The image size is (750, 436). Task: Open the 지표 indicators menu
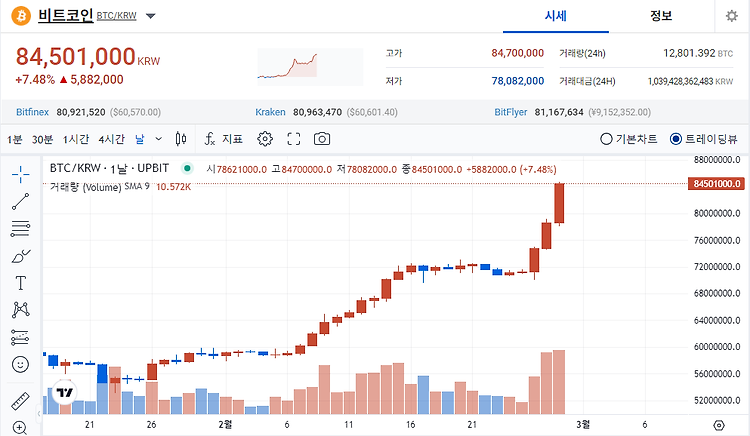pyautogui.click(x=223, y=139)
